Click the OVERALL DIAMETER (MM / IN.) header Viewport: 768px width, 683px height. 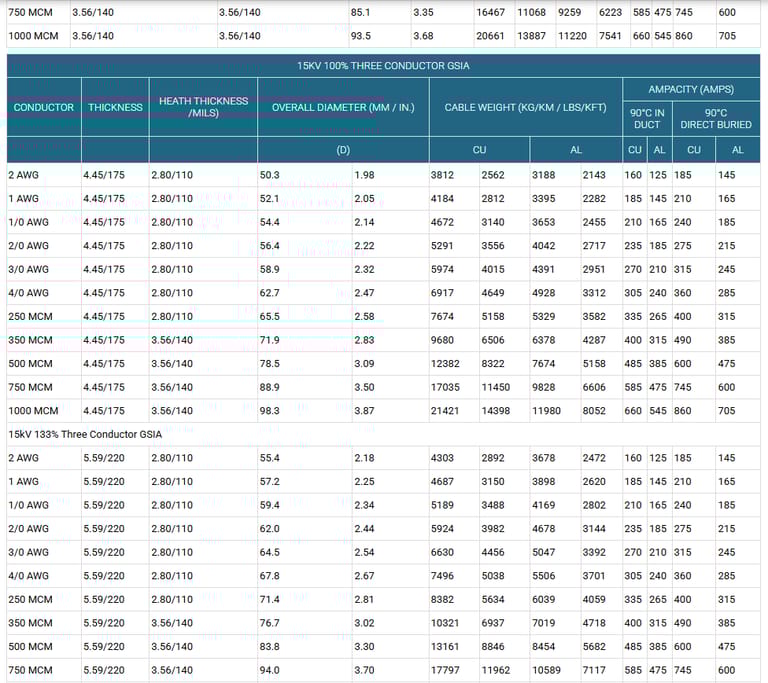[x=343, y=107]
